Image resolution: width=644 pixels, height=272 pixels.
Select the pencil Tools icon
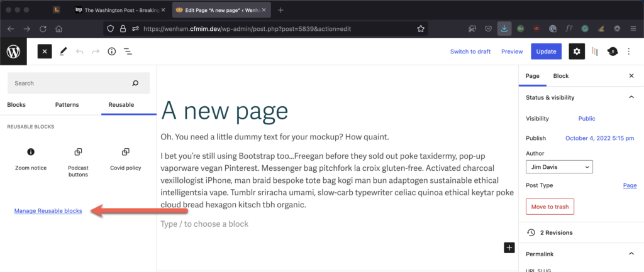pos(63,52)
